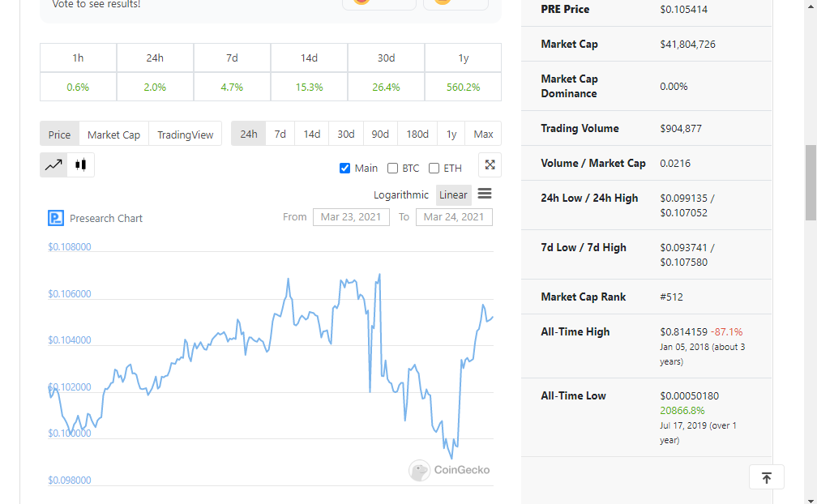Click the 1y change value 560.2%
Screen dimensions: 817x504
pyautogui.click(x=464, y=87)
